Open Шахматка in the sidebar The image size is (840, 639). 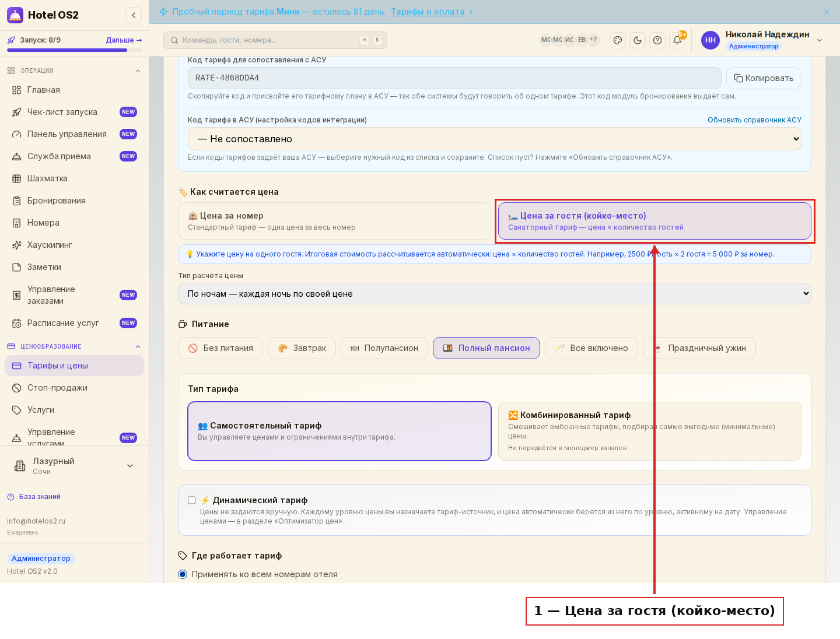point(74,178)
